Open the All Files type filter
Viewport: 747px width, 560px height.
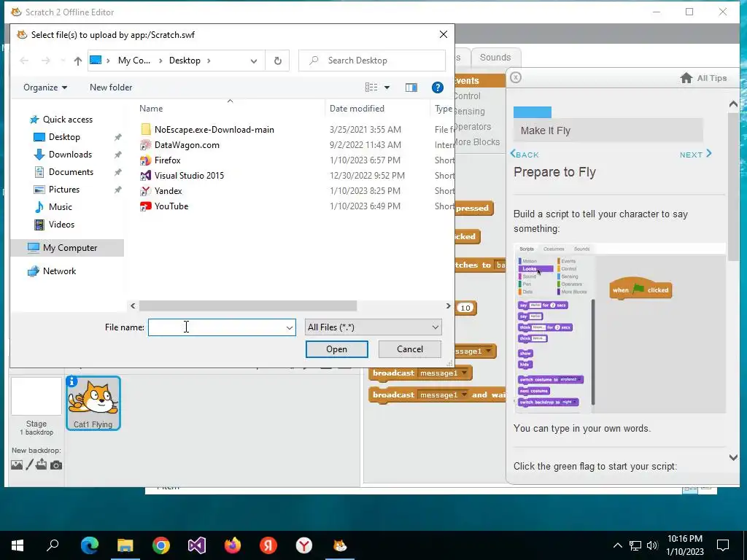[373, 327]
